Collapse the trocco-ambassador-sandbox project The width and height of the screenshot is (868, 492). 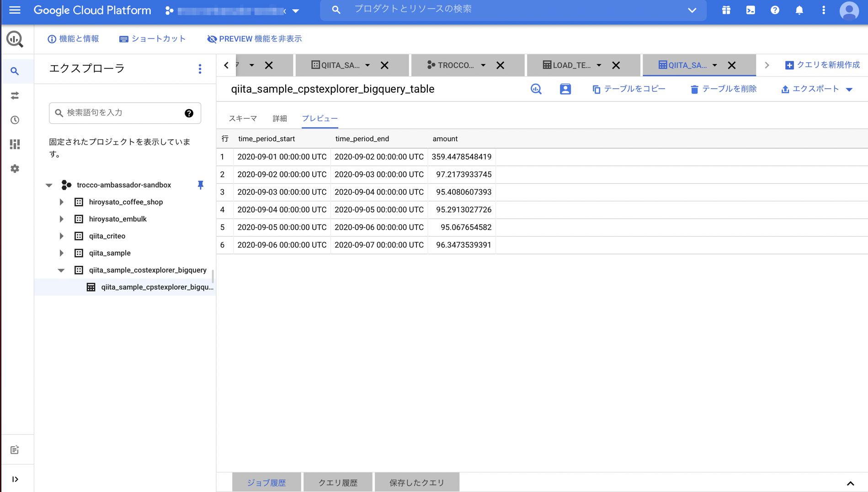click(x=49, y=185)
